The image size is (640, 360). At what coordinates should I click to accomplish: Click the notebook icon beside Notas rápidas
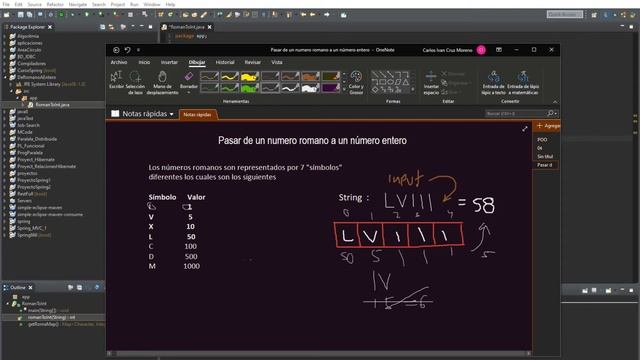click(x=115, y=113)
